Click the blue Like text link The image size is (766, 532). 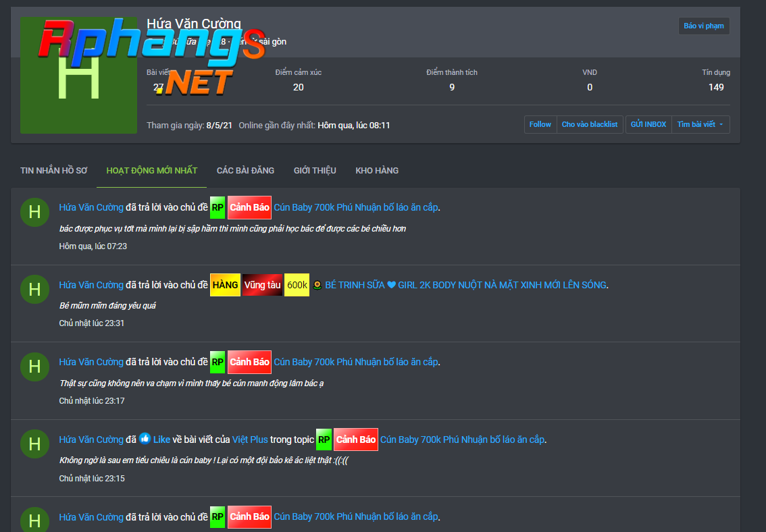point(161,440)
